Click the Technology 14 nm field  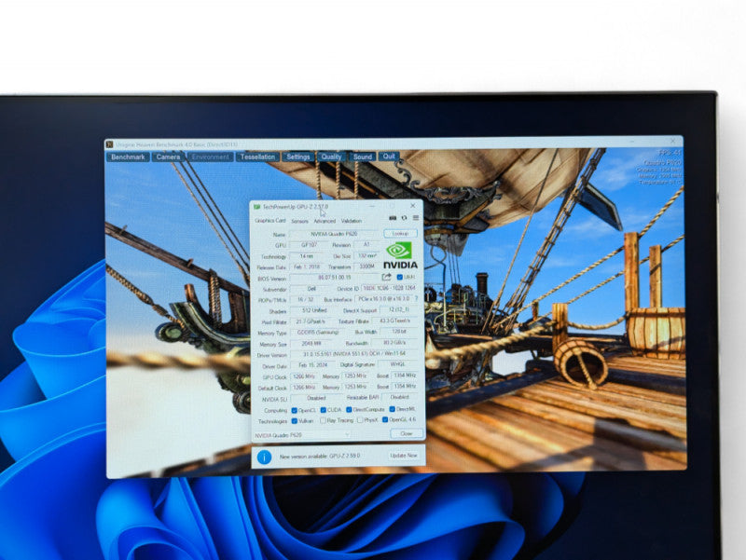pyautogui.click(x=307, y=256)
